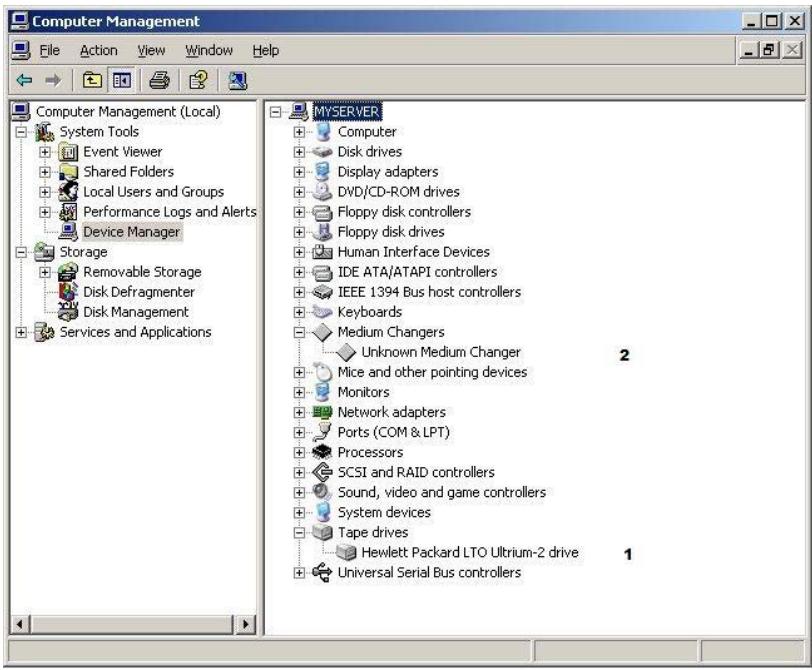Click the Shared Folders icon
This screenshot has height=670, width=812.
point(68,172)
